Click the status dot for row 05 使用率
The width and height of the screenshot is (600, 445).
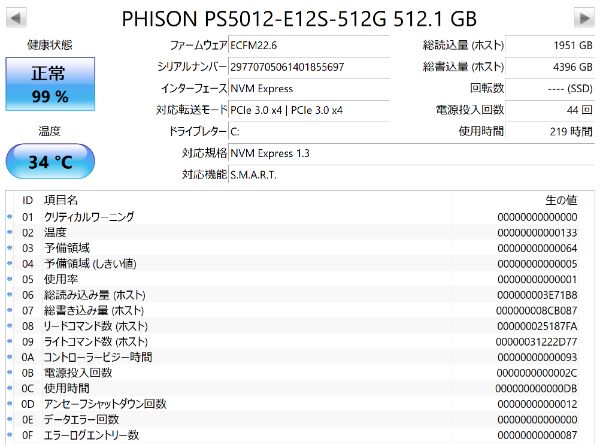coord(10,279)
